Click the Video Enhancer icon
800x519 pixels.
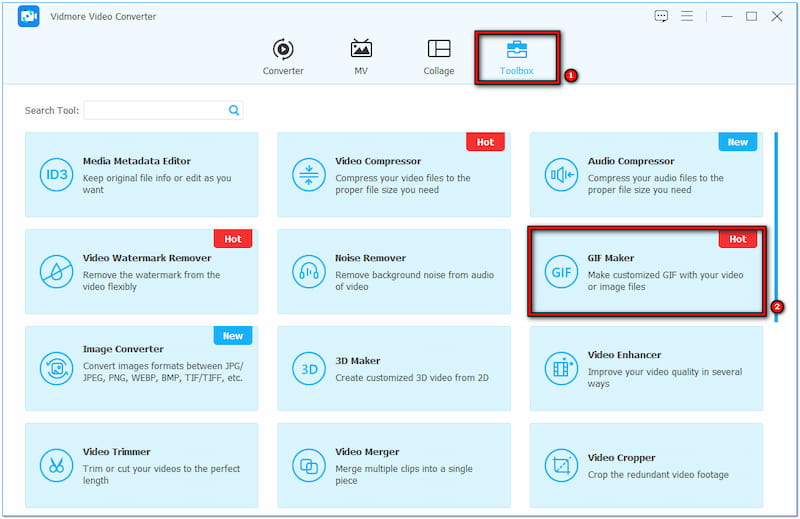pos(561,368)
